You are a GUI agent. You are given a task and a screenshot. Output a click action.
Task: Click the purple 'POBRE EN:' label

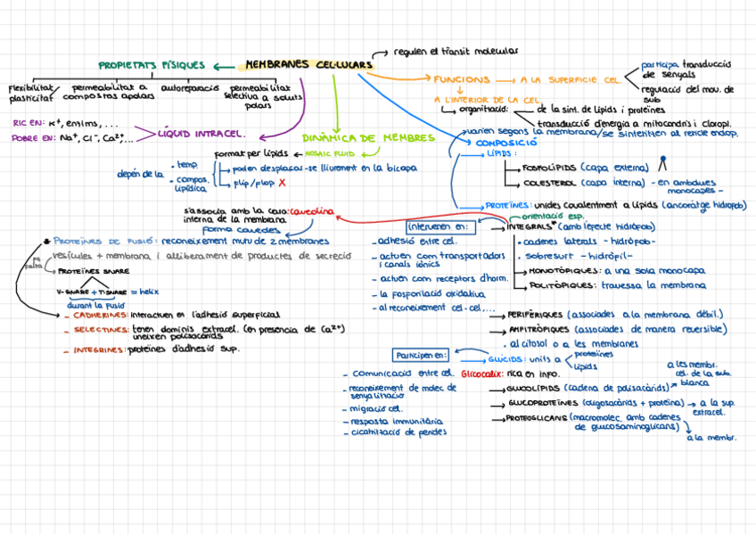[x=34, y=138]
